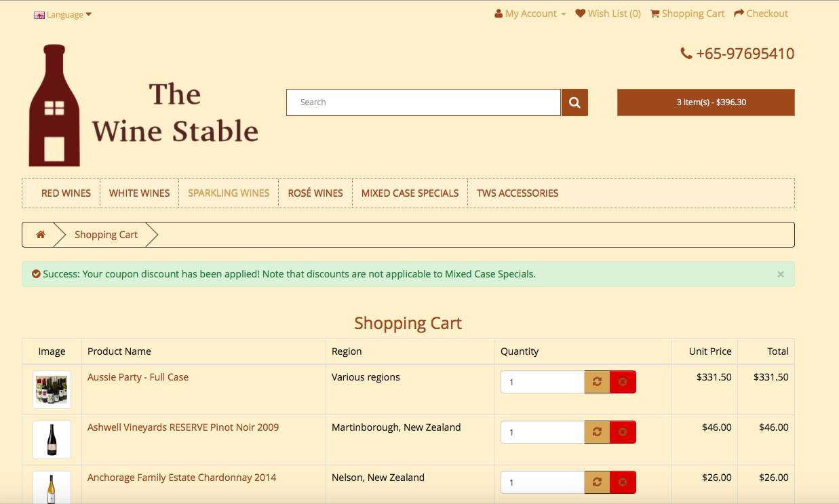Expand the My Account menu
The height and width of the screenshot is (504, 839).
click(x=530, y=14)
